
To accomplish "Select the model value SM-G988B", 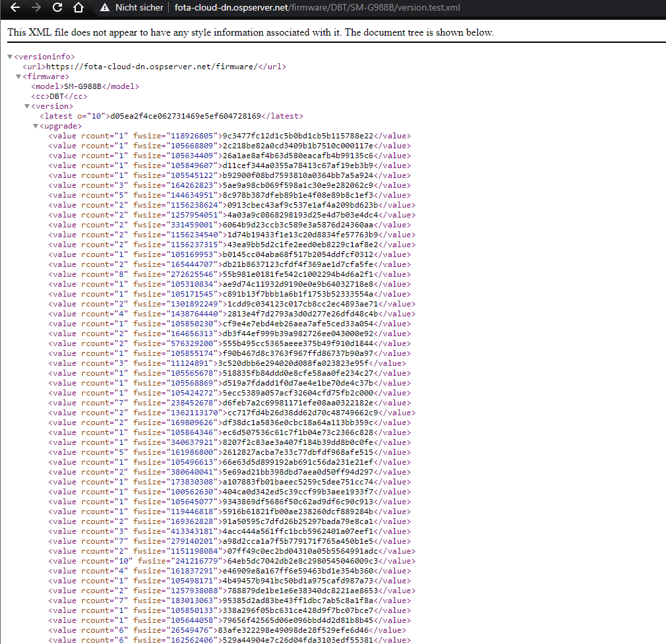I will 83,86.
